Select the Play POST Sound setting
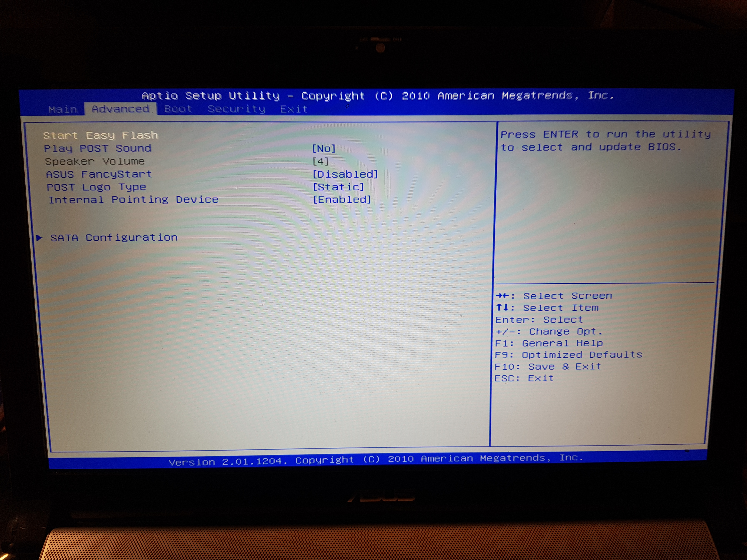The image size is (747, 560). pos(98,149)
